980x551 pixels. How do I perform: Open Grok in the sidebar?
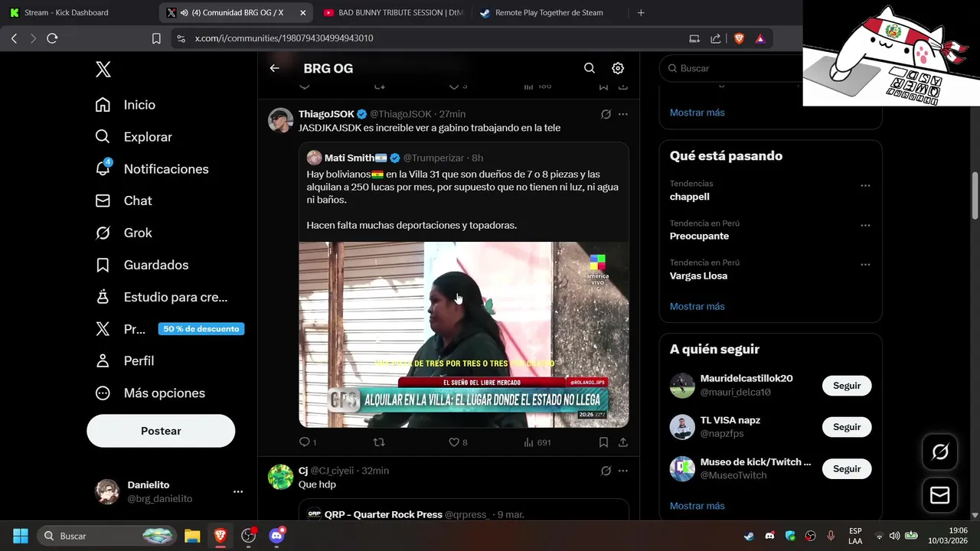pyautogui.click(x=124, y=233)
